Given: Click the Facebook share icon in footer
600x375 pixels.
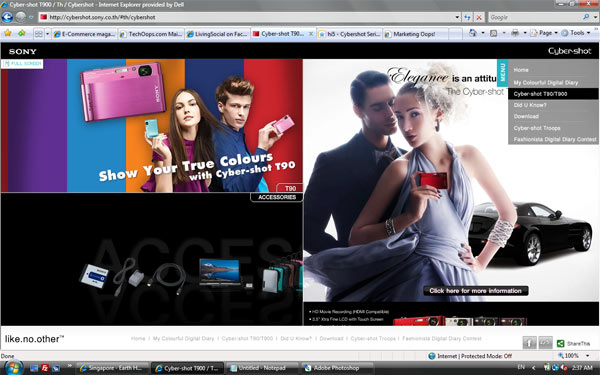Looking at the screenshot, I should [529, 342].
